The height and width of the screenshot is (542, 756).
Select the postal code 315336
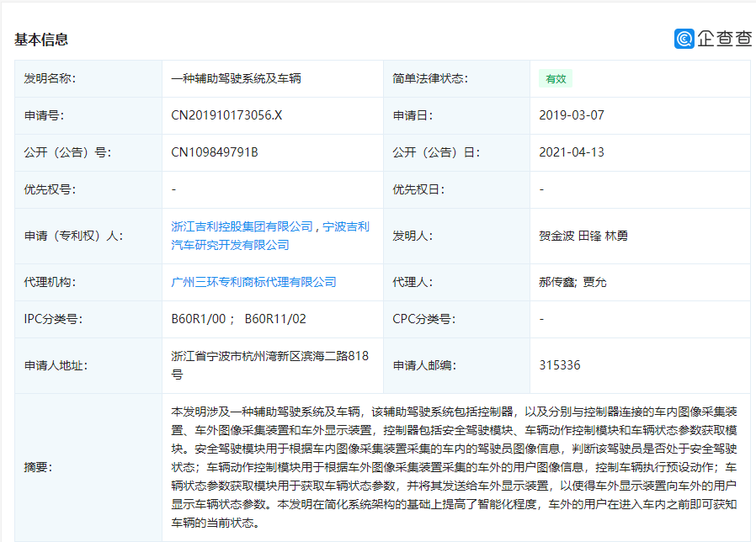560,365
